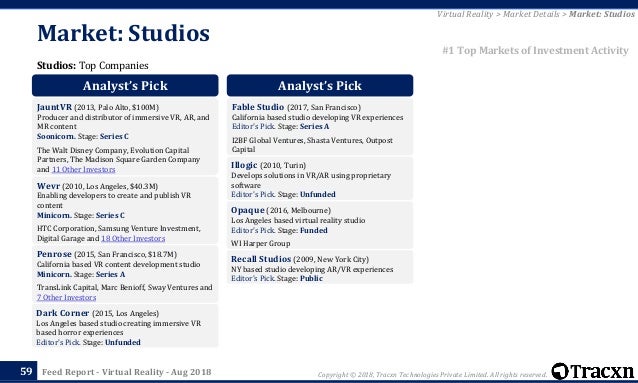Click 'Feed Report - Virtual Reality - Aug 2018' footer
Screen dimensions: 638x383
point(127,372)
